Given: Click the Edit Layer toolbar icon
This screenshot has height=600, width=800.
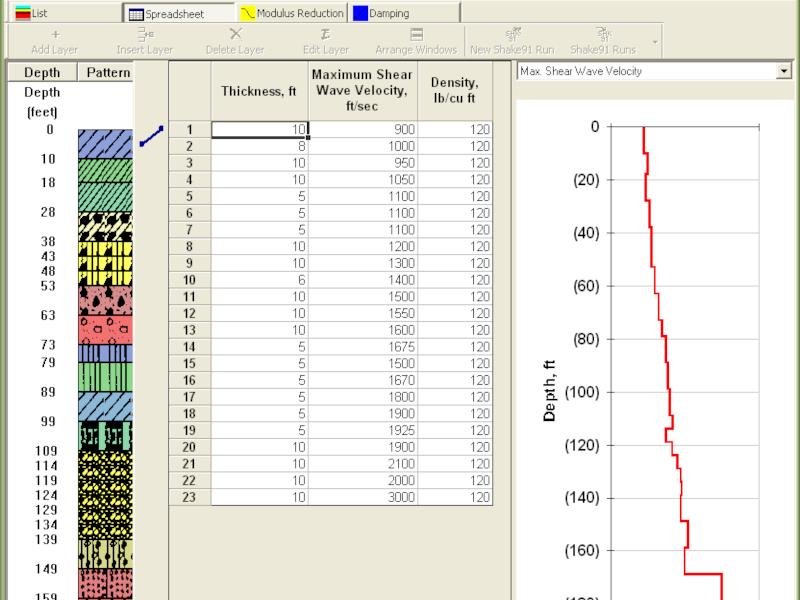Looking at the screenshot, I should point(326,34).
